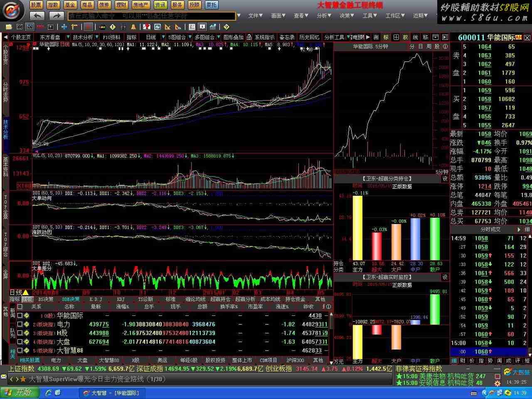Image resolution: width=532 pixels, height=399 pixels.
Task: Open the 近期 dropdown menu
Action: click(x=420, y=16)
